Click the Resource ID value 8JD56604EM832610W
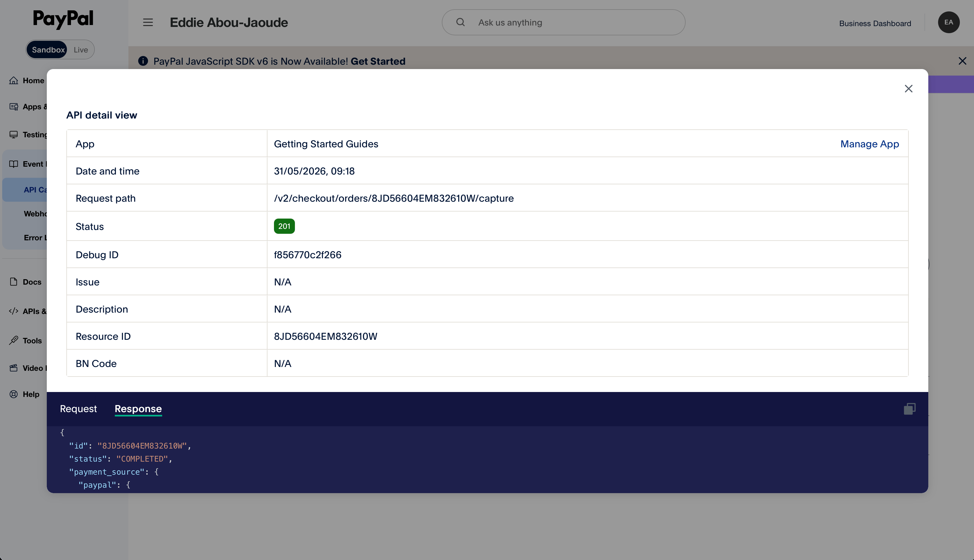974x560 pixels. click(x=326, y=337)
